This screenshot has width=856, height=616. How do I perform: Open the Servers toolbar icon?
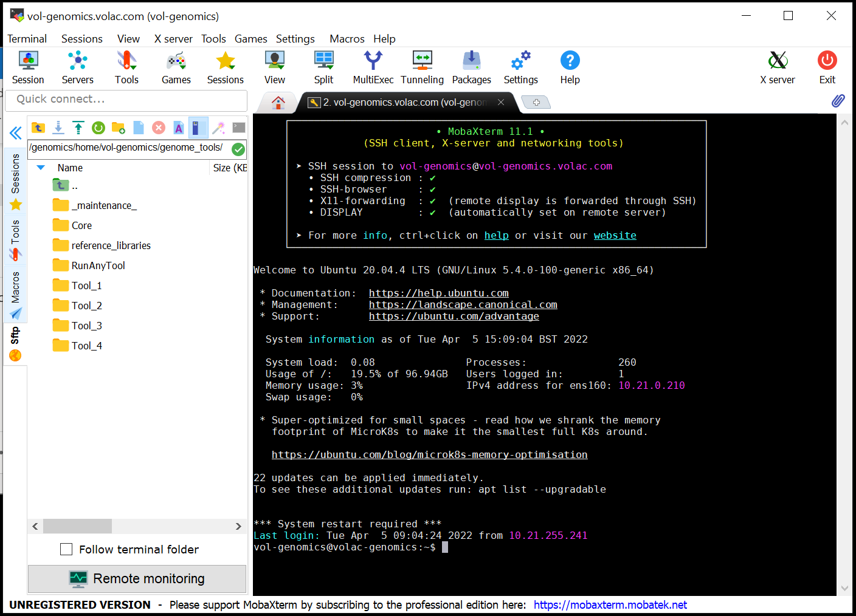(78, 67)
